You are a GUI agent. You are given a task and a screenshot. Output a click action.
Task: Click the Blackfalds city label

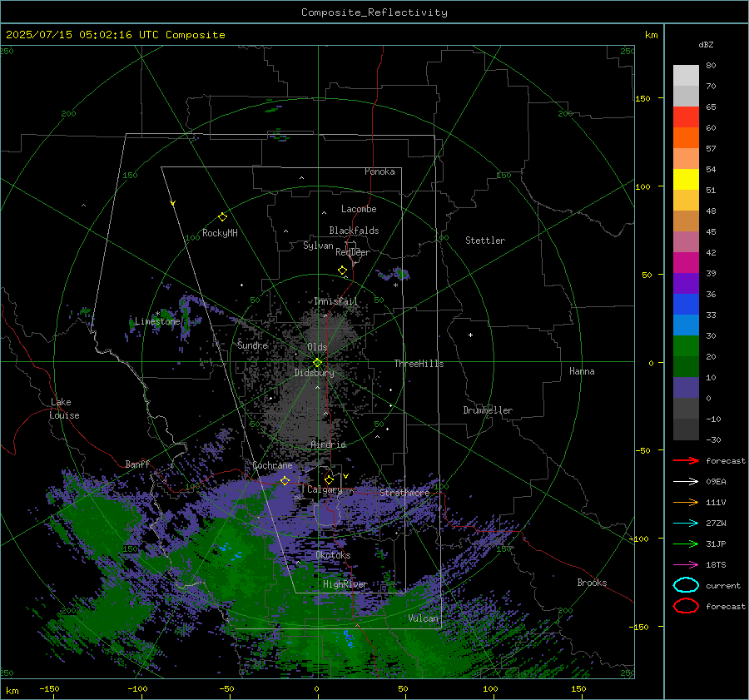pos(354,231)
